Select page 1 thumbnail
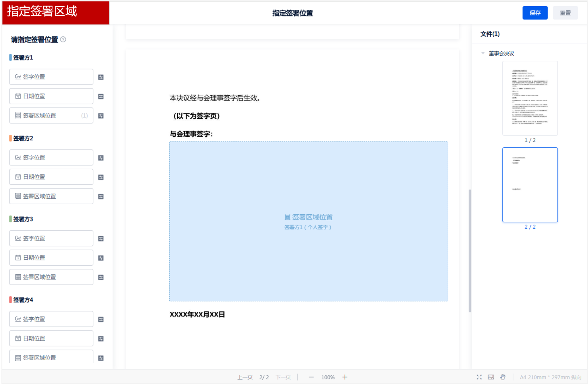The height and width of the screenshot is (384, 588). [x=530, y=98]
